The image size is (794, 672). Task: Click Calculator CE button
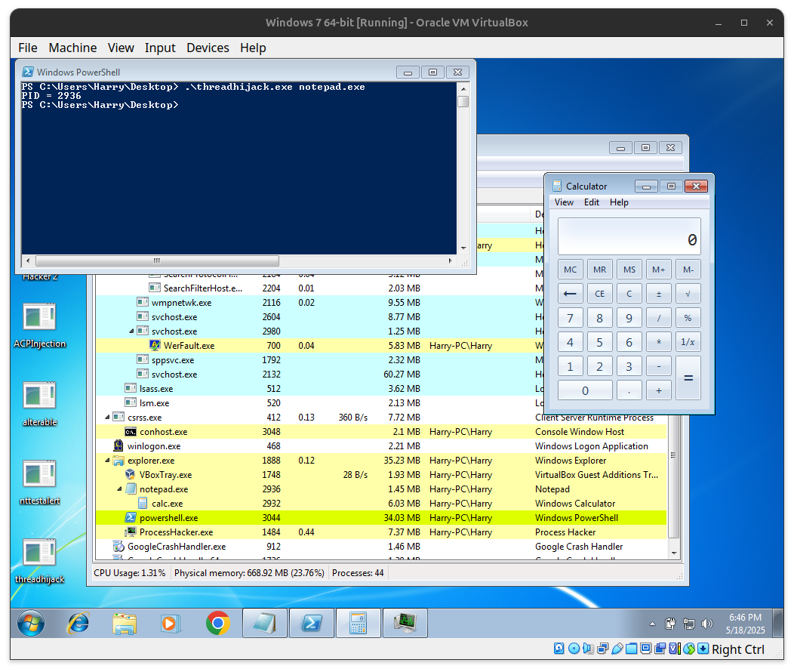pos(599,294)
